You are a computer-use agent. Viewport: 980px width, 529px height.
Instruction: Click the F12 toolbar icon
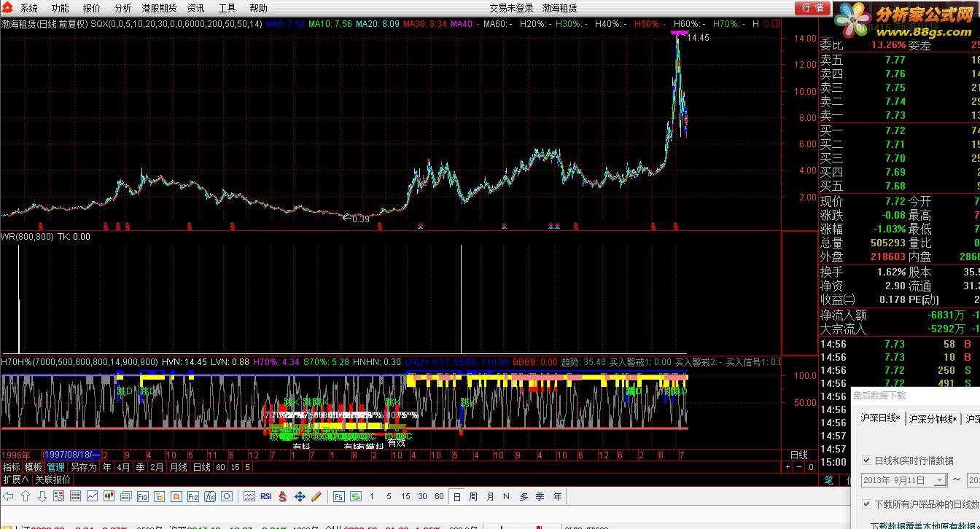193,496
